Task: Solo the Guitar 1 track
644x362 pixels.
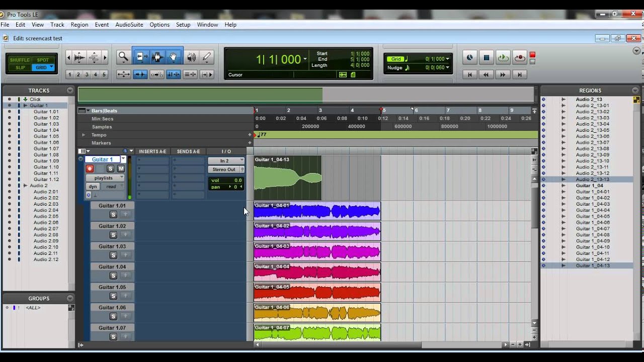Action: coord(111,169)
